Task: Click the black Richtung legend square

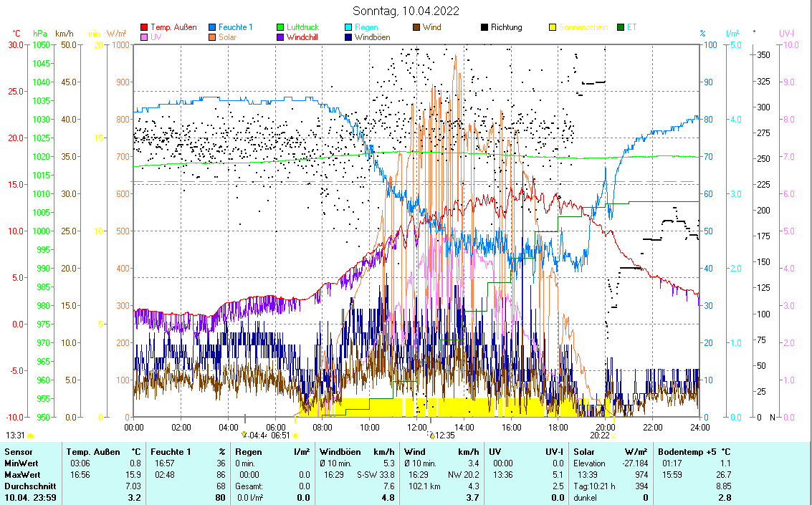Action: click(484, 28)
